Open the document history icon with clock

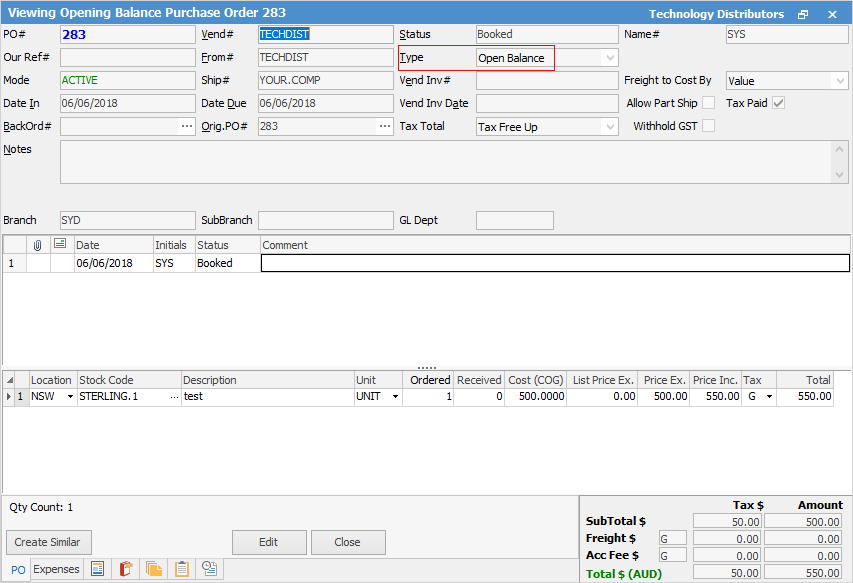click(x=208, y=568)
